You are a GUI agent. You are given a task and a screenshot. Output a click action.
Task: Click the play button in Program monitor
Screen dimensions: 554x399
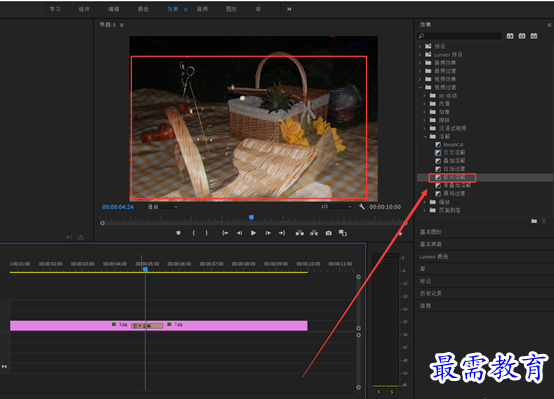coord(253,233)
